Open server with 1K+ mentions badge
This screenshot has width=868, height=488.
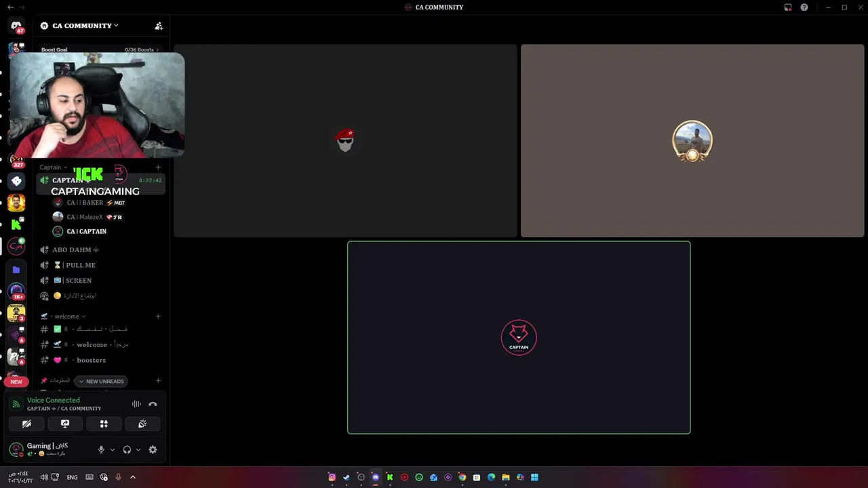coord(16,291)
